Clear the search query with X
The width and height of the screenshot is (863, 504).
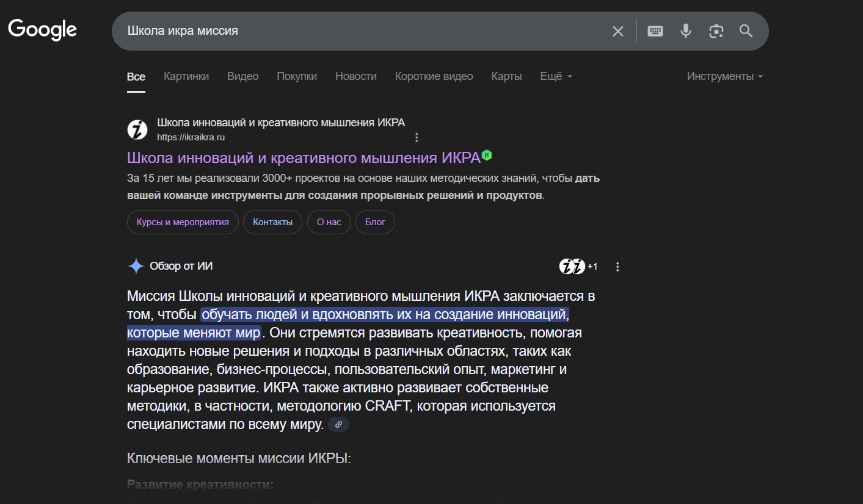618,31
